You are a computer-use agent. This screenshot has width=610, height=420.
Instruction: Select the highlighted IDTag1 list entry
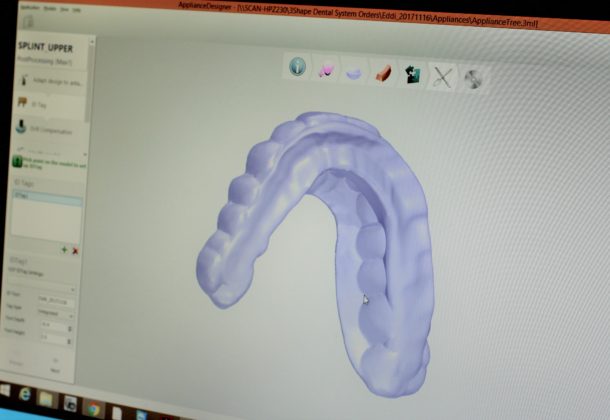(x=47, y=197)
